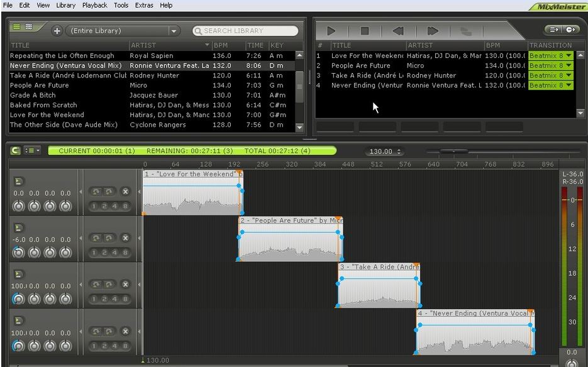Click the track 1 preview play icon
The image size is (588, 367).
[18, 182]
